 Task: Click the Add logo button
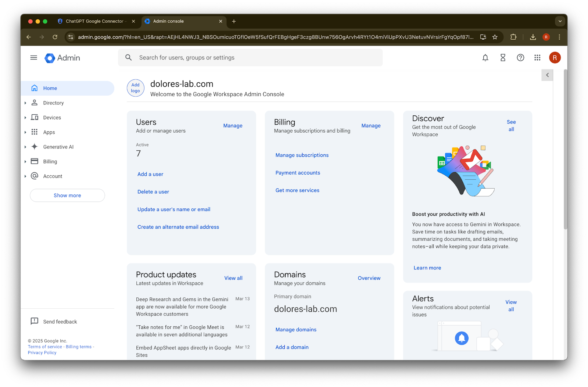(136, 88)
